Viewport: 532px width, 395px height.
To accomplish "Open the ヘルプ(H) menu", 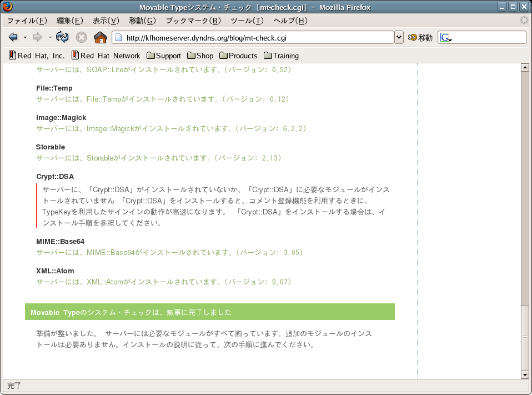I will tap(290, 21).
